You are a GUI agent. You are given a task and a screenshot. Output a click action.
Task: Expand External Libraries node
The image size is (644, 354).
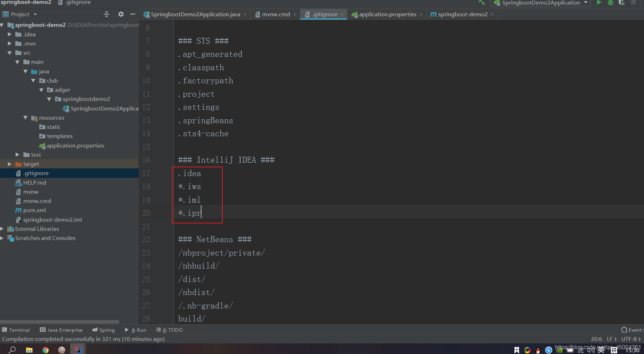(2, 229)
